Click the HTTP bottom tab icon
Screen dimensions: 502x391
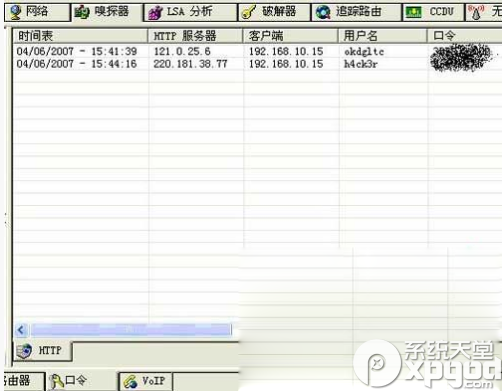[x=24, y=351]
